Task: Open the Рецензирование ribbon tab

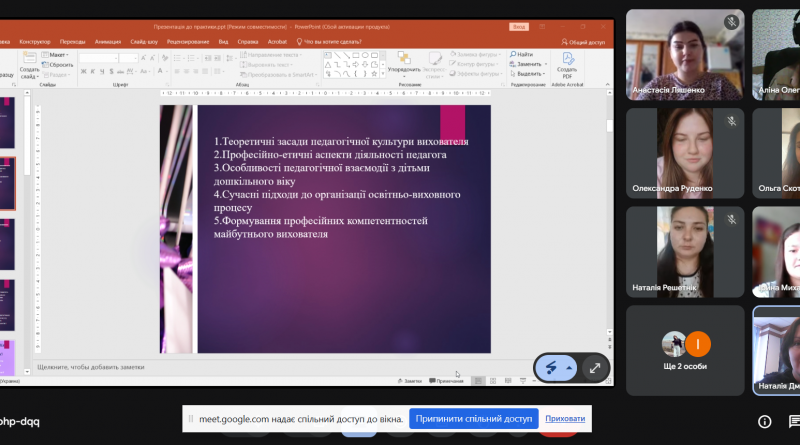Action: point(188,42)
